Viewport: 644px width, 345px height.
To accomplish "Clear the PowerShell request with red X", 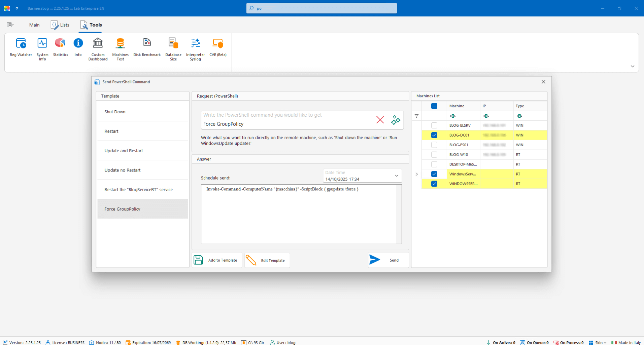I will coord(380,120).
